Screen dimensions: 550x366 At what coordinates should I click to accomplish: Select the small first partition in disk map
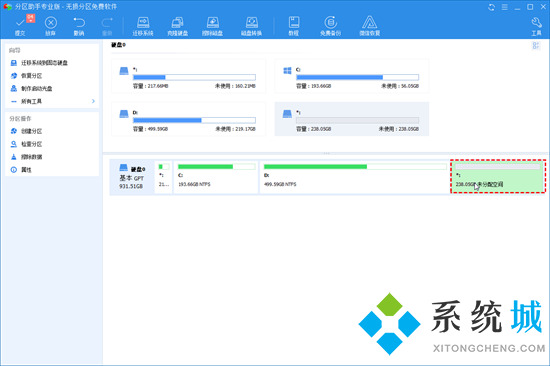tap(163, 177)
